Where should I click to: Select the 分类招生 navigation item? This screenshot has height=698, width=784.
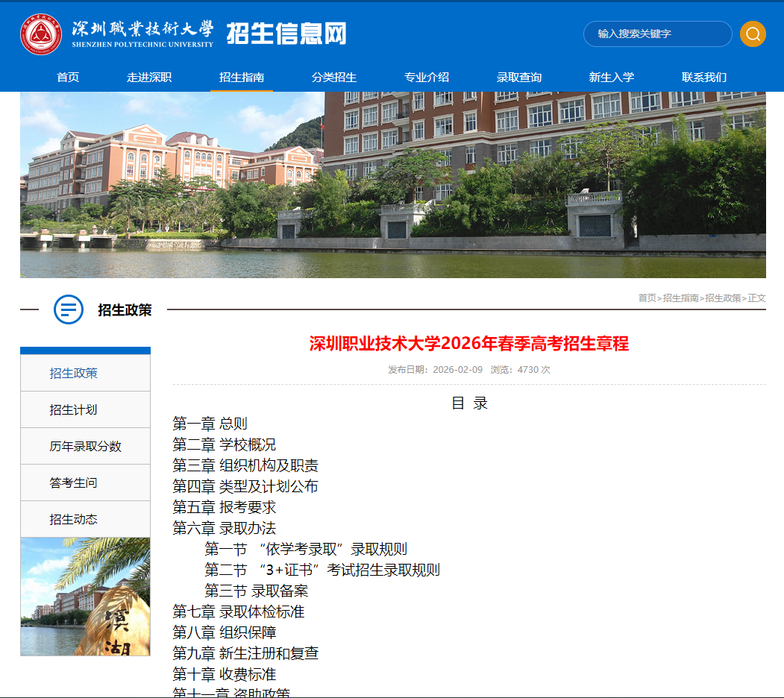335,77
